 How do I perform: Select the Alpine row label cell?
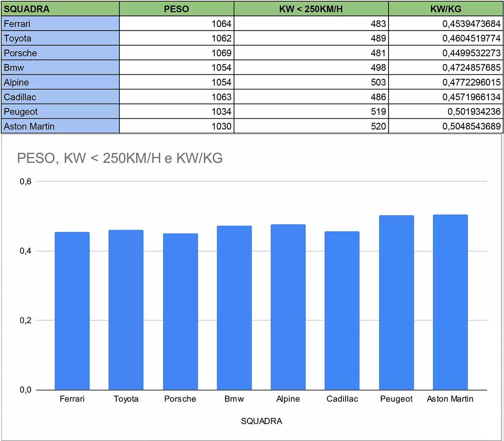tap(60, 82)
